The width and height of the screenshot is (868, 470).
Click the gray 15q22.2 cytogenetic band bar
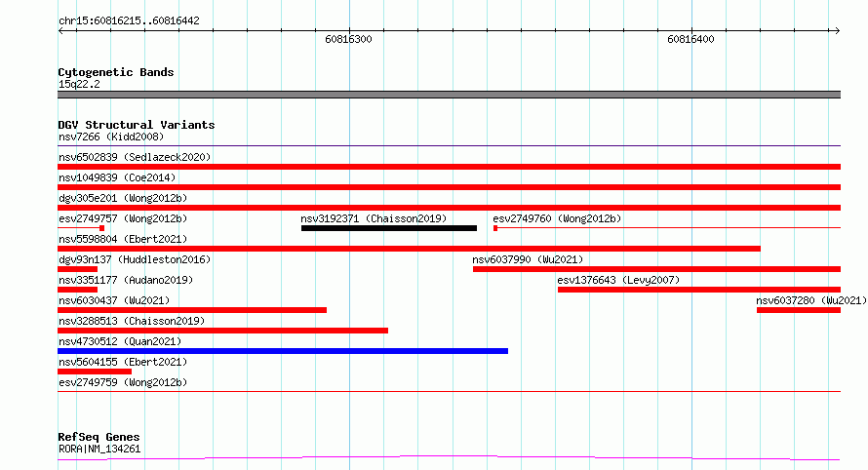click(x=449, y=95)
